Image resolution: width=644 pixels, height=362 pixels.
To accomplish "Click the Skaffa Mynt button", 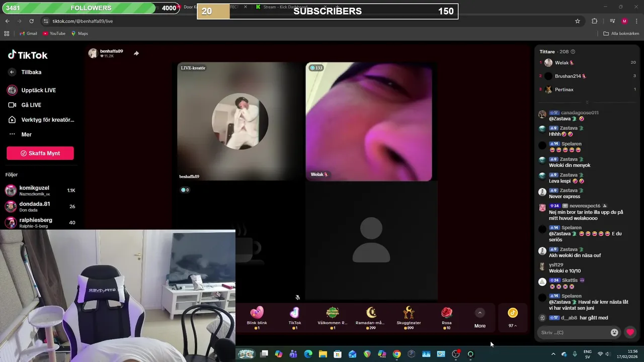I will [40, 153].
